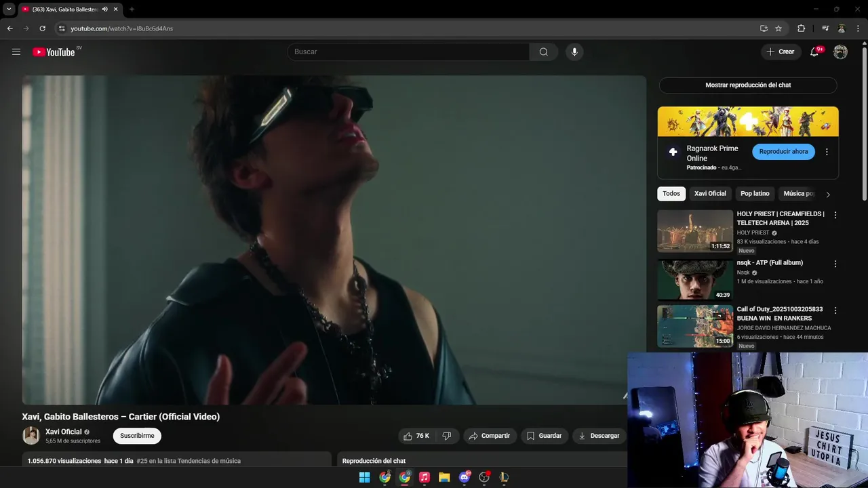Open OBS Studio from taskbar
Viewport: 868px width, 488px height.
point(484,477)
